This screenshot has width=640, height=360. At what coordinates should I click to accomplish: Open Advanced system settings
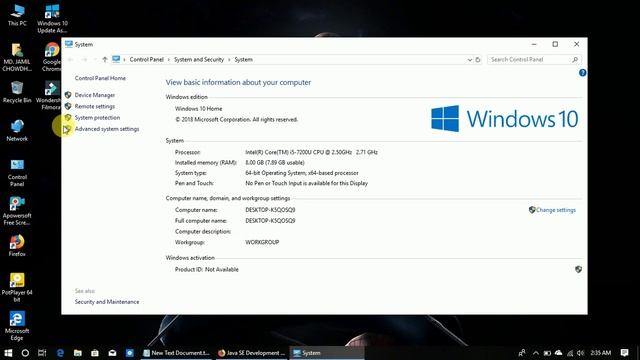(107, 129)
